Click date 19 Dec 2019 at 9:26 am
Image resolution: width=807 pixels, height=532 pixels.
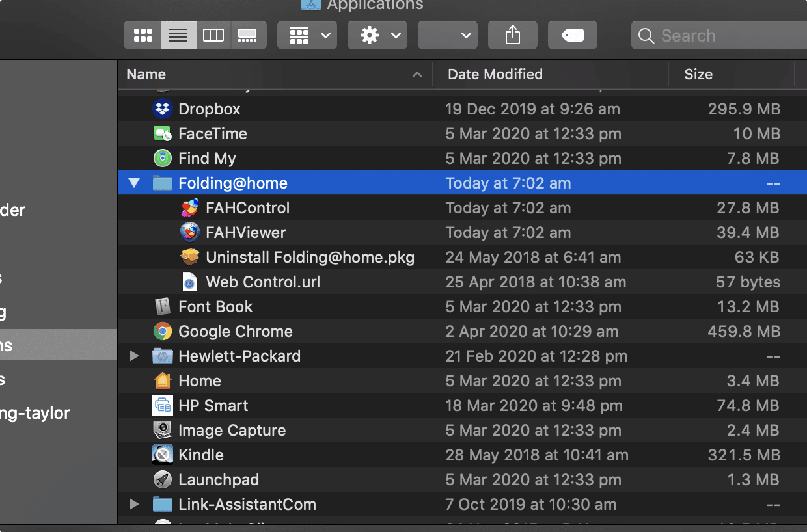(x=532, y=109)
